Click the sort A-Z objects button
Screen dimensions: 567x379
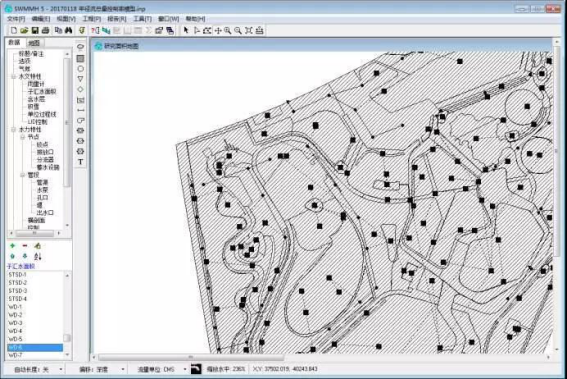tap(38, 256)
